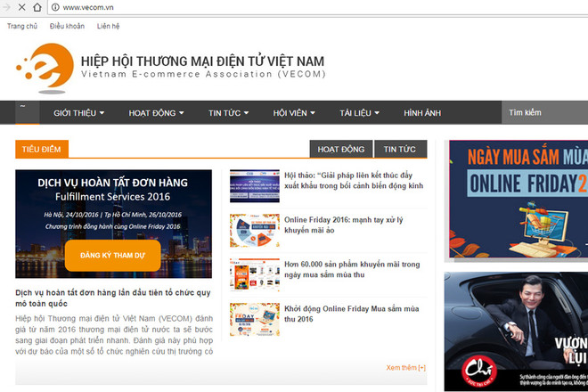Expand the HỘI VIÊN dropdown menu
The height and width of the screenshot is (392, 588).
(294, 113)
